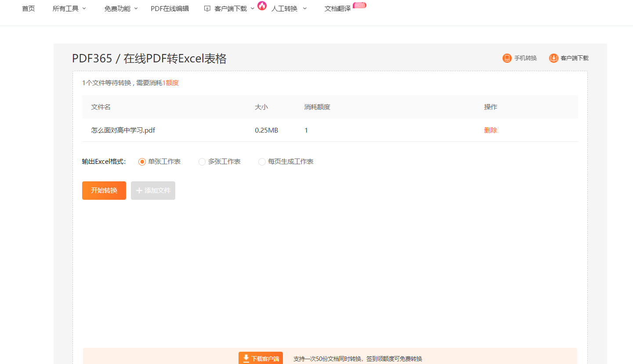
Task: Click the orange client download circle icon
Action: click(x=554, y=58)
